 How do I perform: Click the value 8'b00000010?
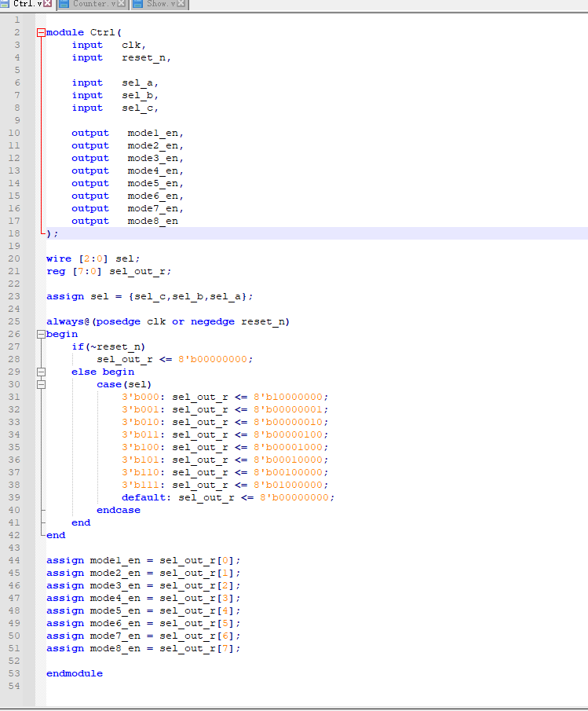point(288,422)
